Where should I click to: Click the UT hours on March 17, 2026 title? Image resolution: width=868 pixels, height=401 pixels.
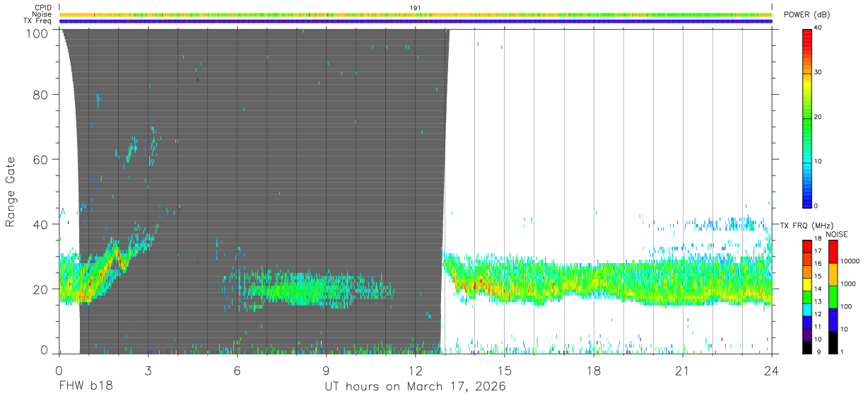tap(416, 387)
